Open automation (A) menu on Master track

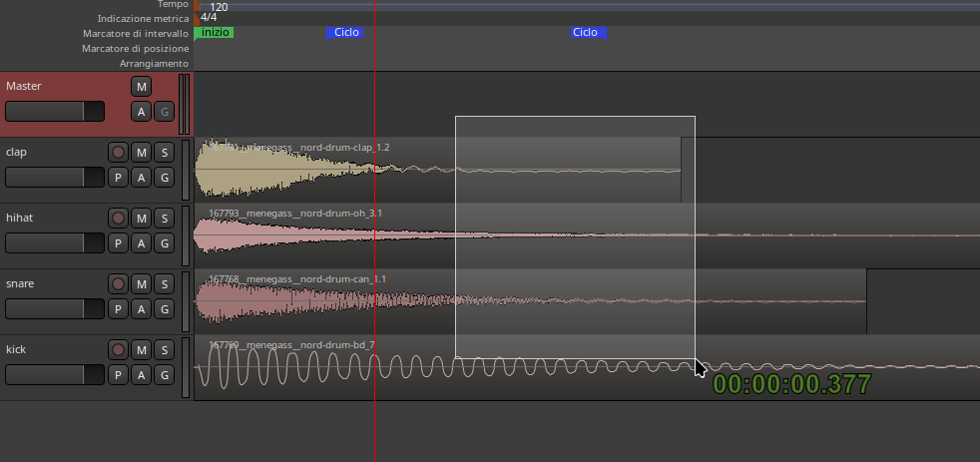pos(142,112)
